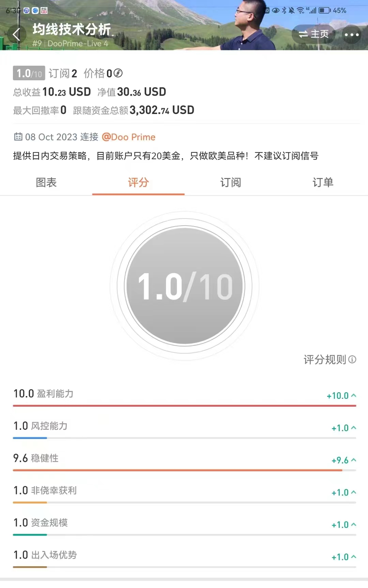The image size is (368, 588).
Task: Collapse the 出入场优势 chevron
Action: point(354,557)
